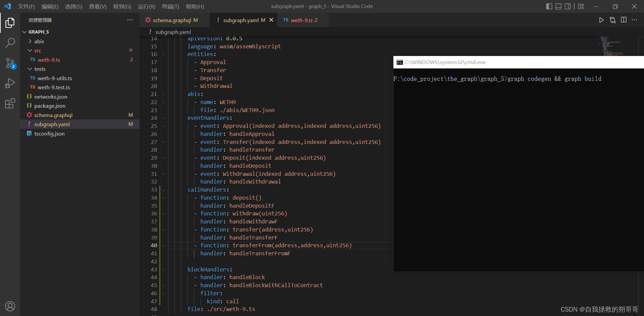This screenshot has width=644, height=316.
Task: Collapse the src folder
Action: tap(30, 51)
